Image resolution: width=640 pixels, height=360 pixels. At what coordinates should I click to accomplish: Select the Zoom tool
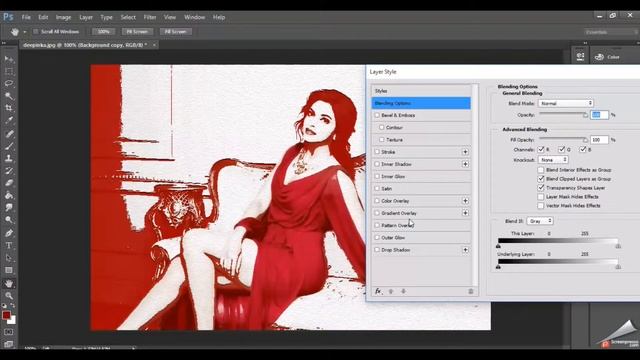pyautogui.click(x=9, y=296)
